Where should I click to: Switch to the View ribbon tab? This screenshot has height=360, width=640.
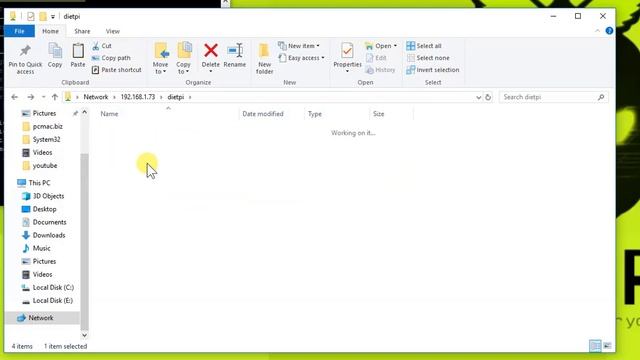pyautogui.click(x=113, y=31)
